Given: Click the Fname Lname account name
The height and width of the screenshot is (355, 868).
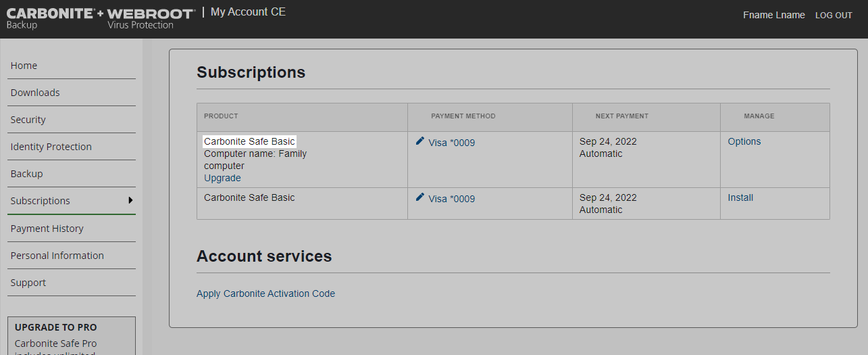Looking at the screenshot, I should tap(774, 15).
